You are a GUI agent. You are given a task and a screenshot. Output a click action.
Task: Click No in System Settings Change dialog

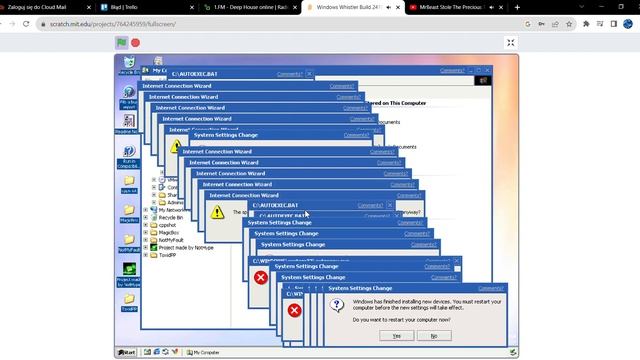[434, 336]
